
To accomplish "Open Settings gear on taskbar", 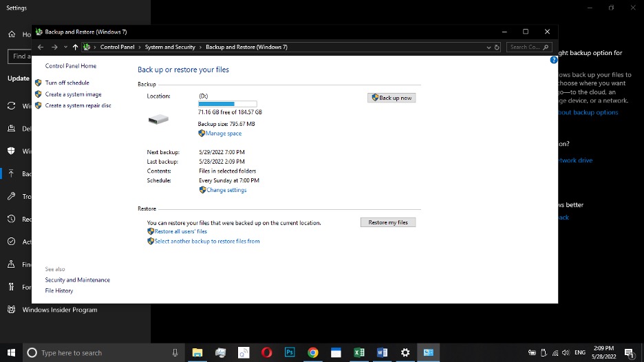I will (x=405, y=352).
